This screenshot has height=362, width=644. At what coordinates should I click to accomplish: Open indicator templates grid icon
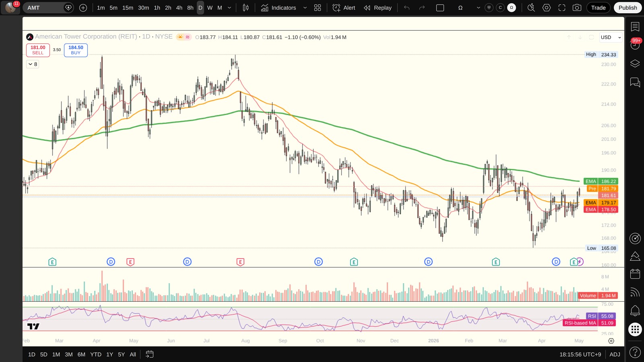click(318, 8)
